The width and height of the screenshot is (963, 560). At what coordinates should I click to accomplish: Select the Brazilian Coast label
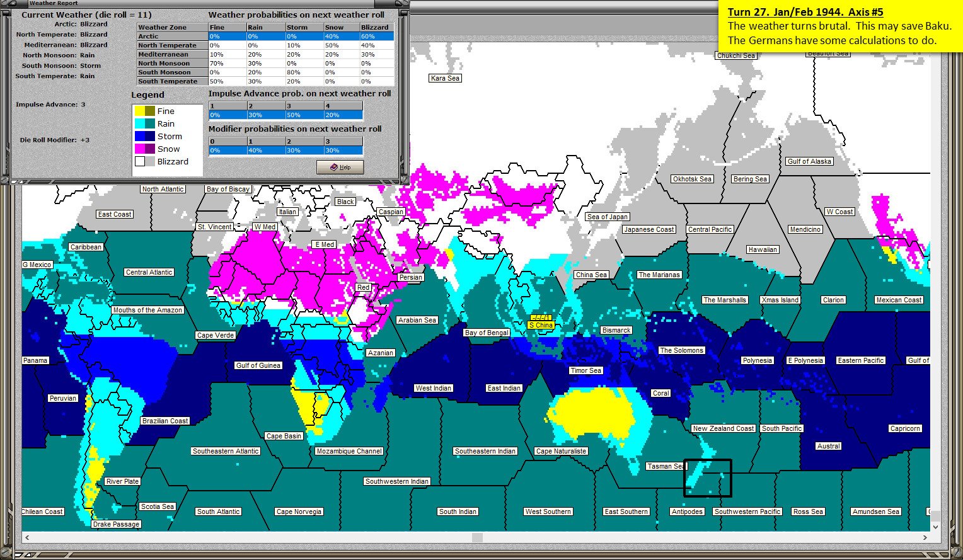[x=165, y=421]
